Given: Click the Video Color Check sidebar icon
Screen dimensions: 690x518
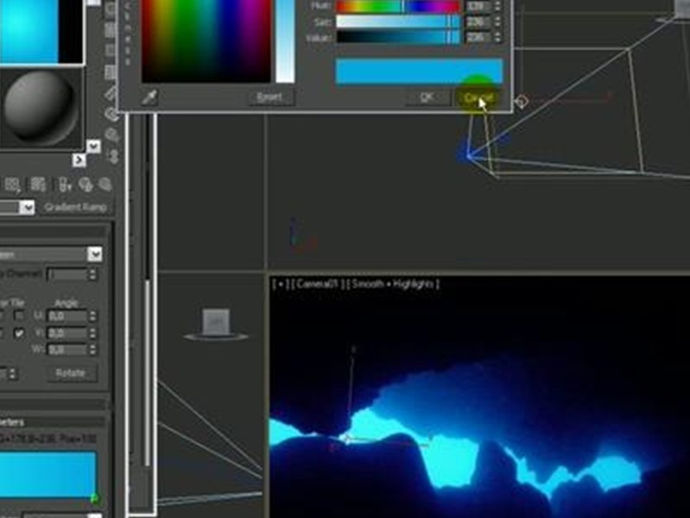Looking at the screenshot, I should [111, 71].
